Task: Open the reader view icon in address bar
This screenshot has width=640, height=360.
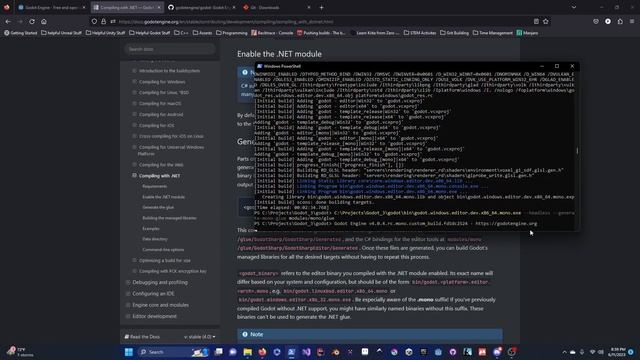Action: (x=536, y=22)
